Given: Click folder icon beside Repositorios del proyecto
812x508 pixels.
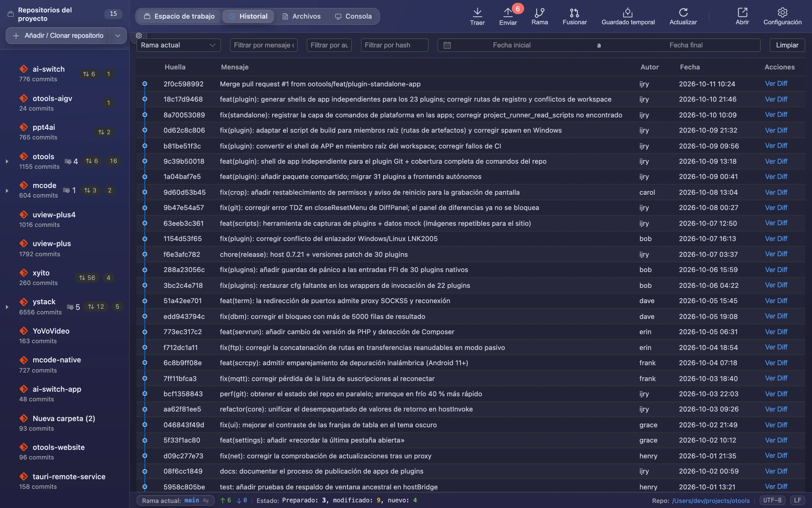Looking at the screenshot, I should click(x=11, y=14).
